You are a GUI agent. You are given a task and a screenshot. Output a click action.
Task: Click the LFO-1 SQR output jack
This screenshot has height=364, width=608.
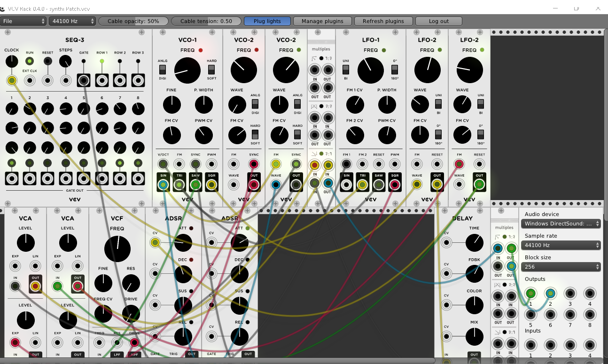pos(395,185)
